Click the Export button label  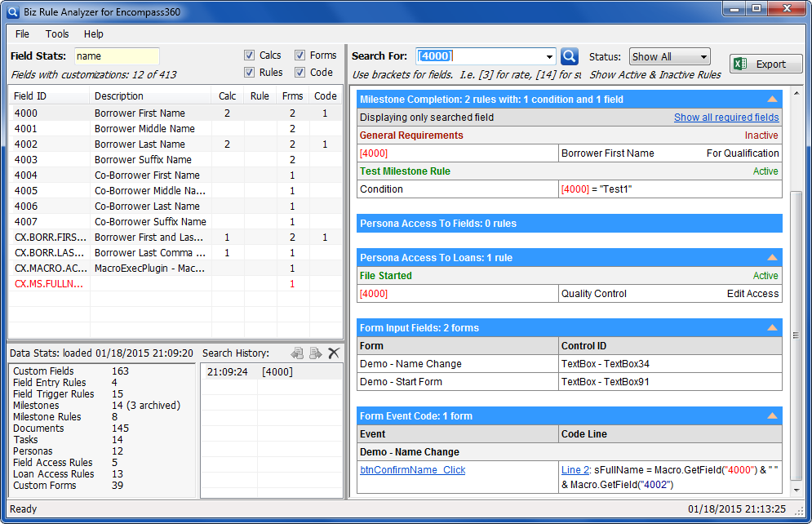[771, 64]
